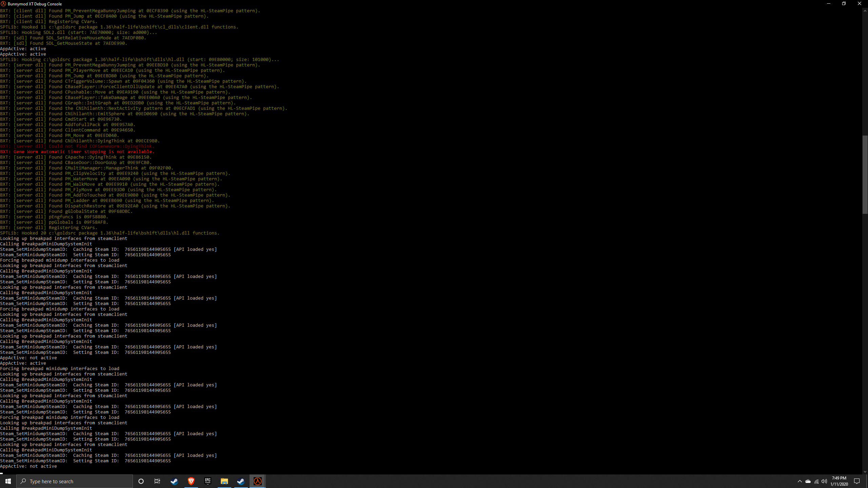Open Task View from the taskbar

[x=157, y=481]
